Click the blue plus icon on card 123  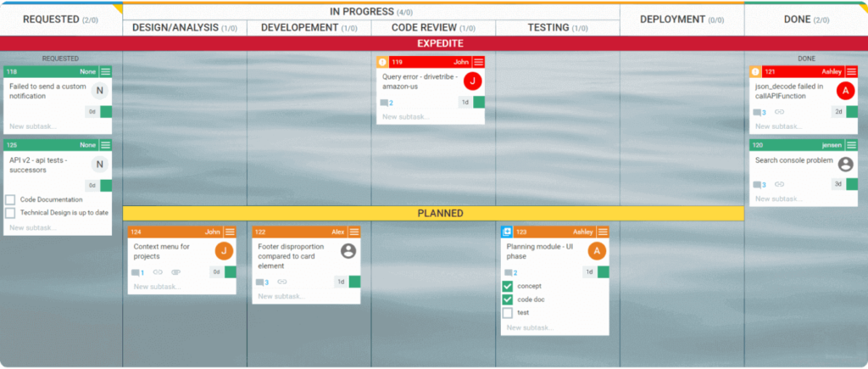(x=507, y=232)
